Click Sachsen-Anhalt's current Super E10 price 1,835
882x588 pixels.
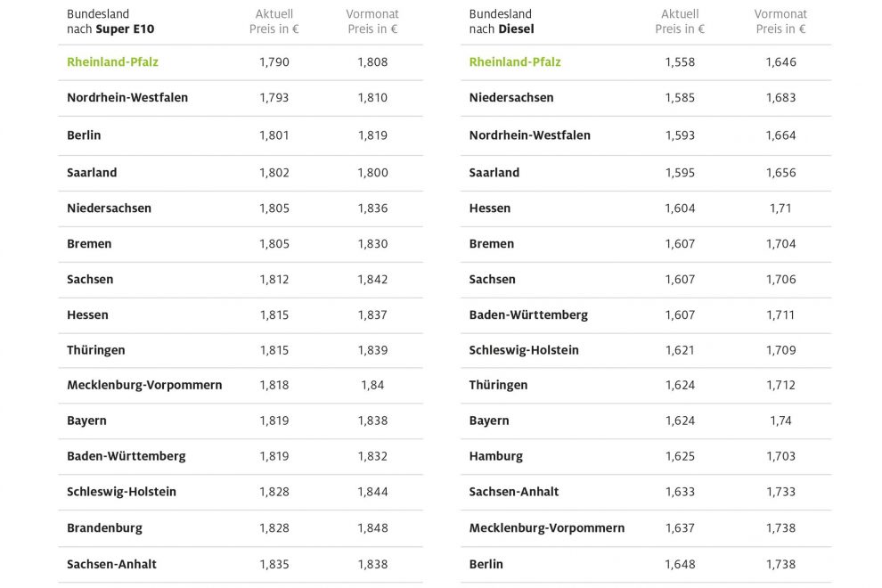pyautogui.click(x=274, y=564)
